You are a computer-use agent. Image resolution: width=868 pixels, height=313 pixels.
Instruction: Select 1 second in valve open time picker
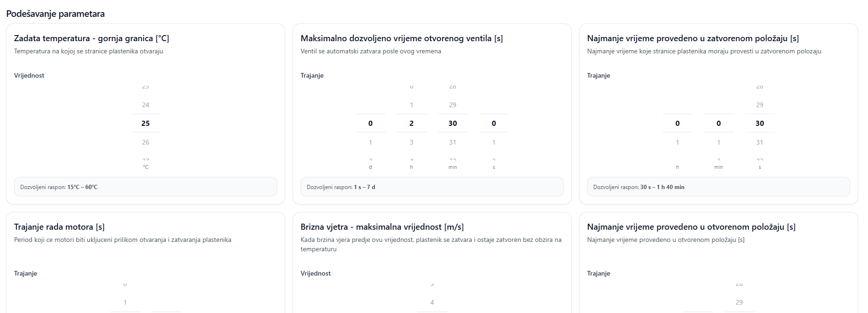click(494, 142)
